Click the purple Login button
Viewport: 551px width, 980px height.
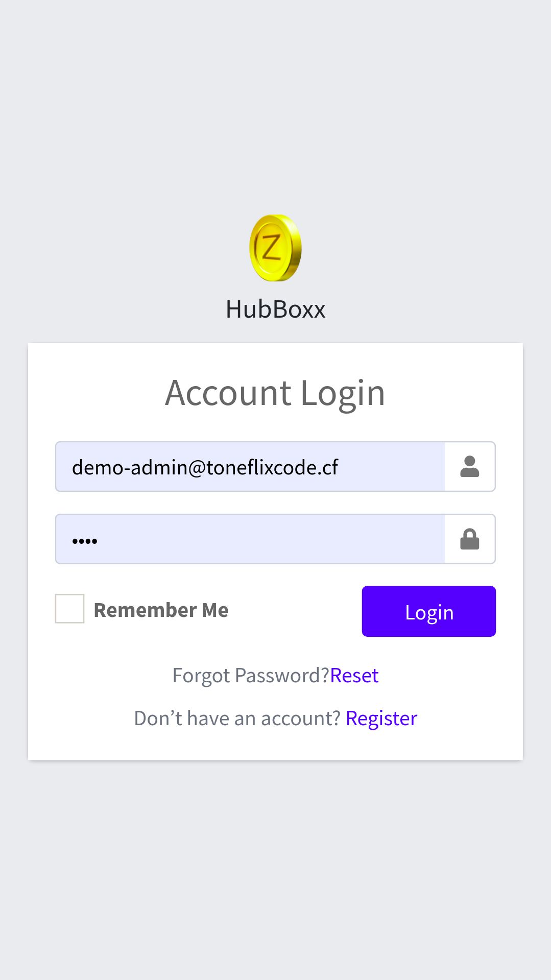[429, 611]
